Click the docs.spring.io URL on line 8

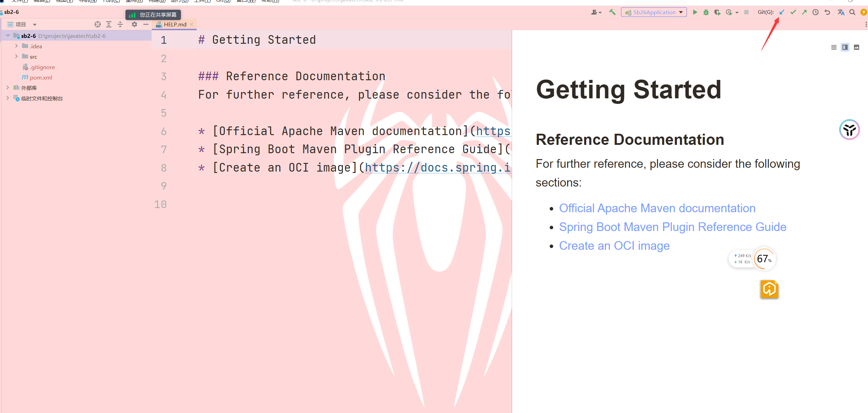tap(437, 167)
